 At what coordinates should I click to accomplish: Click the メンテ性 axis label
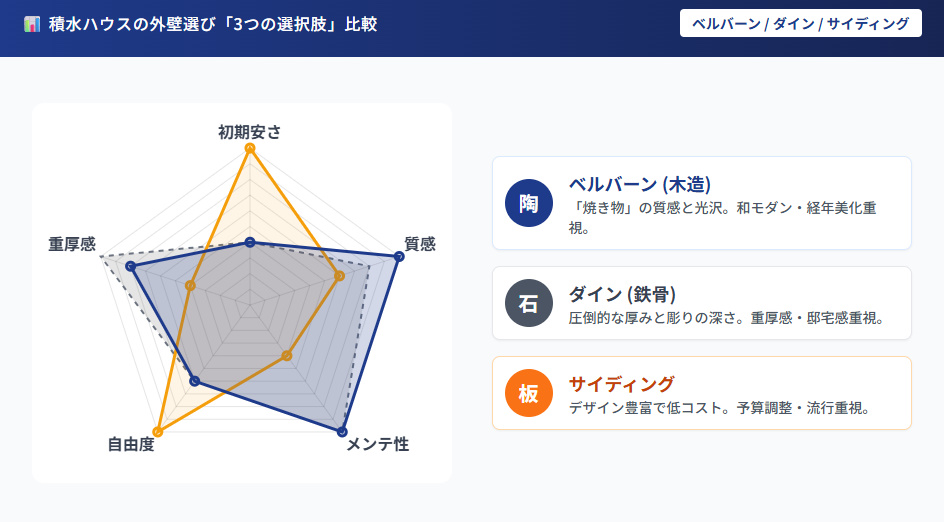tap(377, 444)
